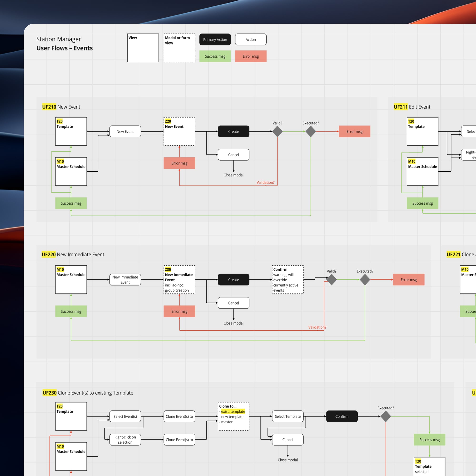Select the Clone to... options modal
This screenshot has height=476, width=476.
point(233,416)
